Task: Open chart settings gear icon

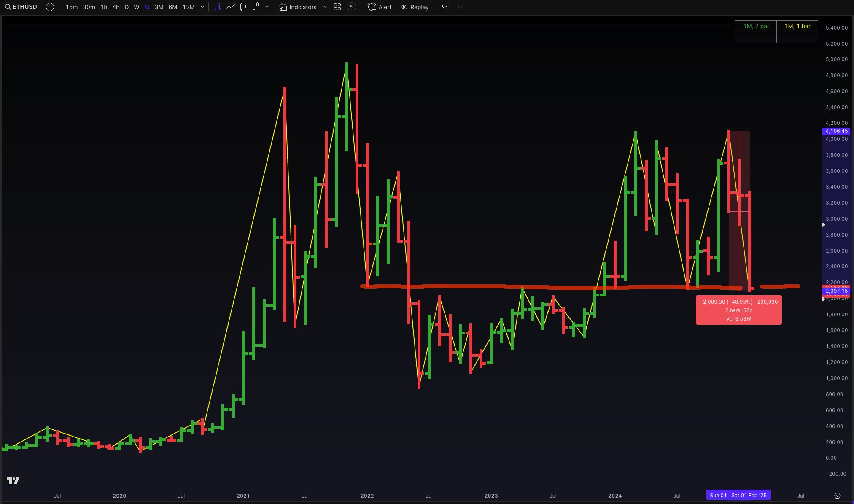Action: pyautogui.click(x=838, y=496)
